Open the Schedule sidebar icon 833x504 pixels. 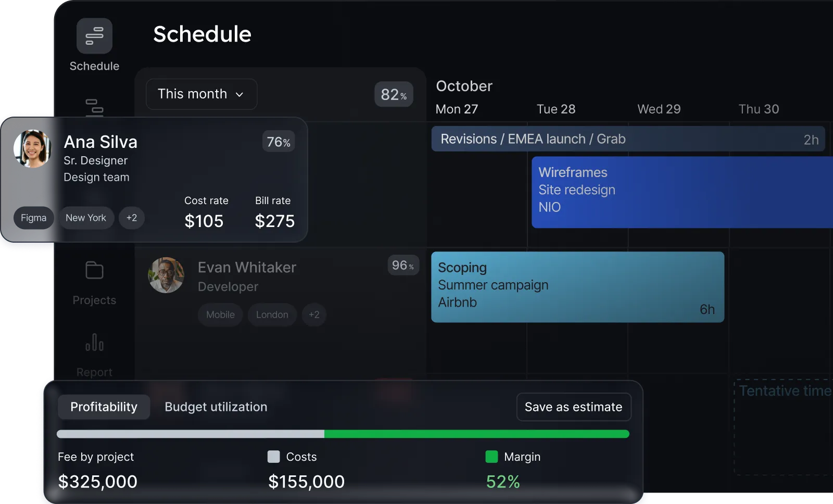tap(94, 36)
